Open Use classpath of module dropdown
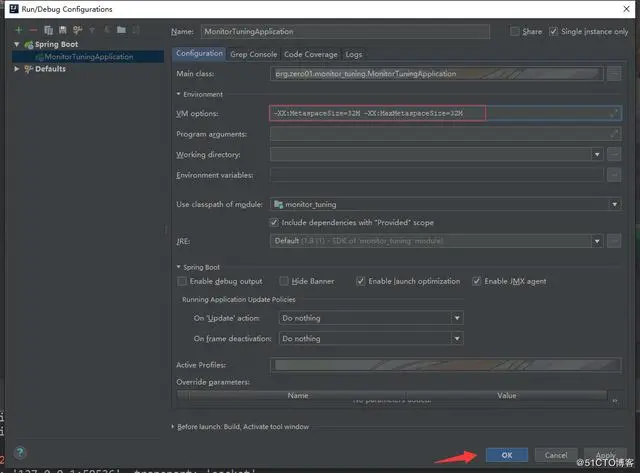 coord(614,204)
